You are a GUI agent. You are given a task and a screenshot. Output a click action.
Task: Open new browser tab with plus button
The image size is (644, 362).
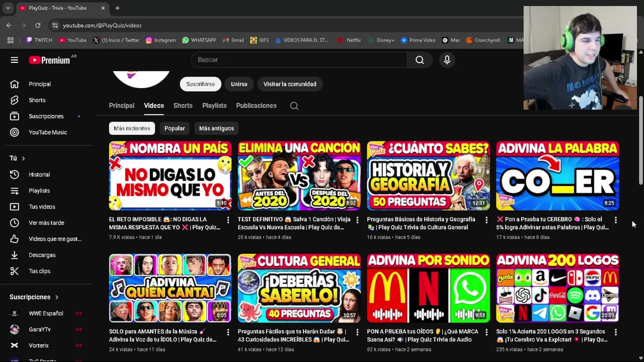117,8
